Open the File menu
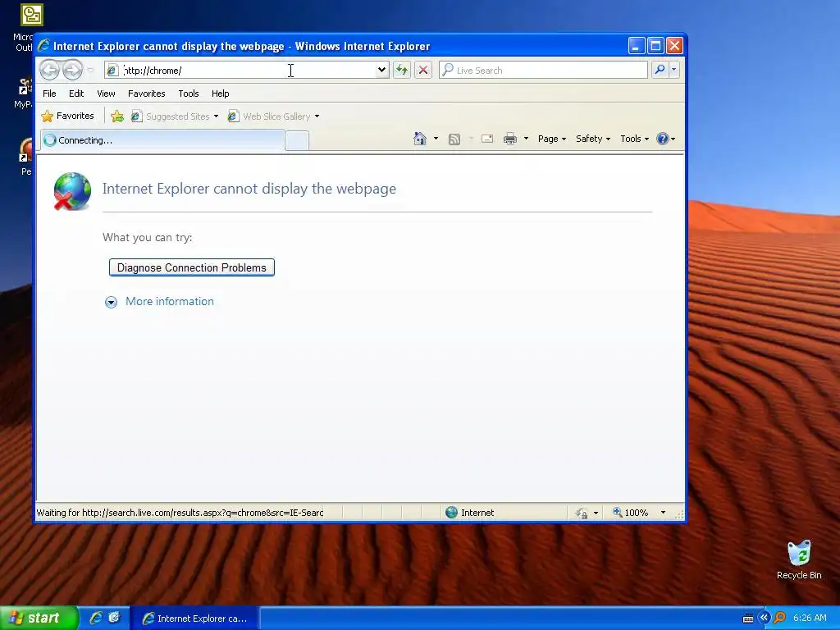The height and width of the screenshot is (630, 840). (x=49, y=94)
